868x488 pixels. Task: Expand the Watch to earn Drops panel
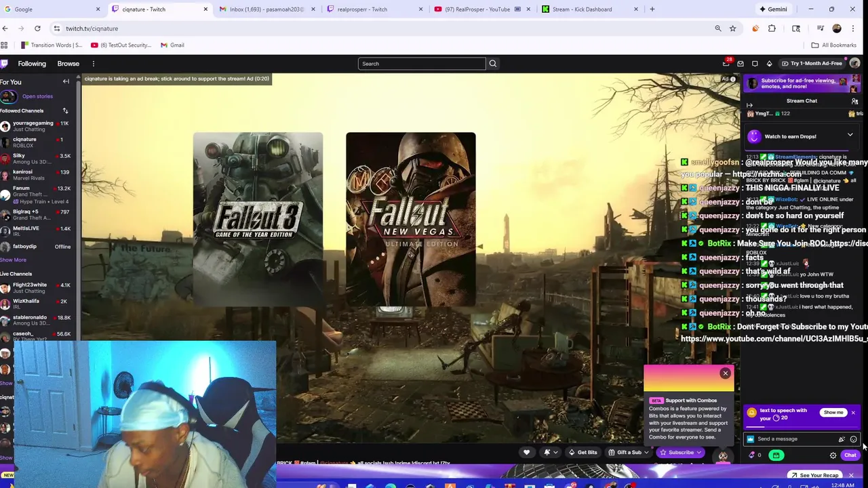pyautogui.click(x=850, y=136)
